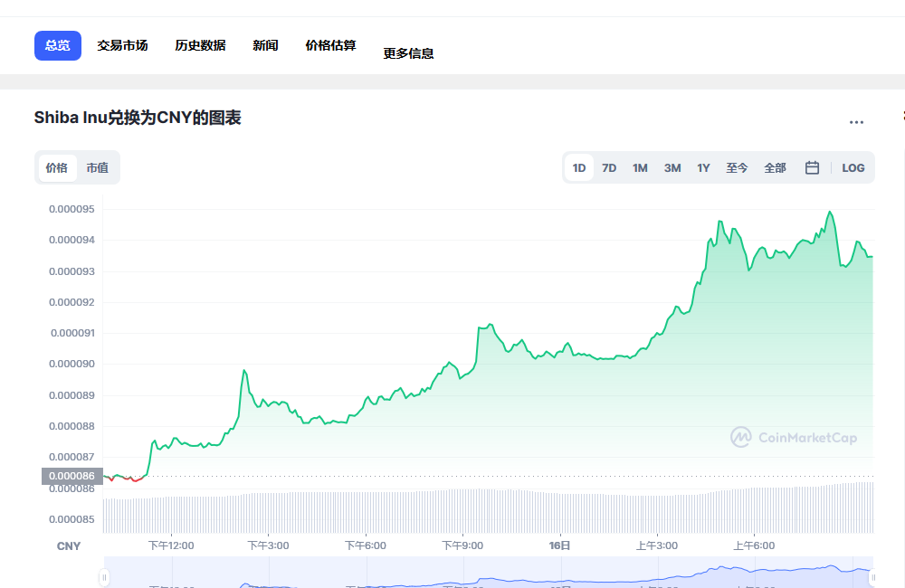This screenshot has width=905, height=588.
Task: Set chart range to 7D
Action: click(x=609, y=167)
